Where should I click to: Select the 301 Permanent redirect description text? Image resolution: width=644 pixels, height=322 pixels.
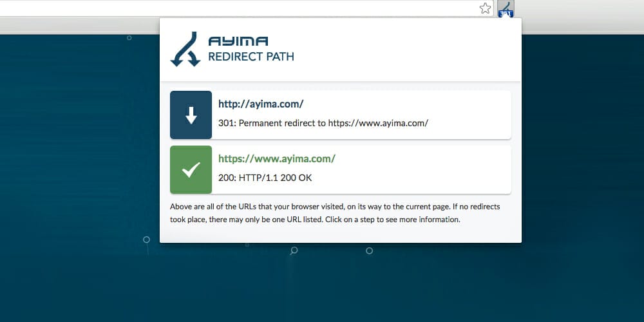tap(323, 123)
